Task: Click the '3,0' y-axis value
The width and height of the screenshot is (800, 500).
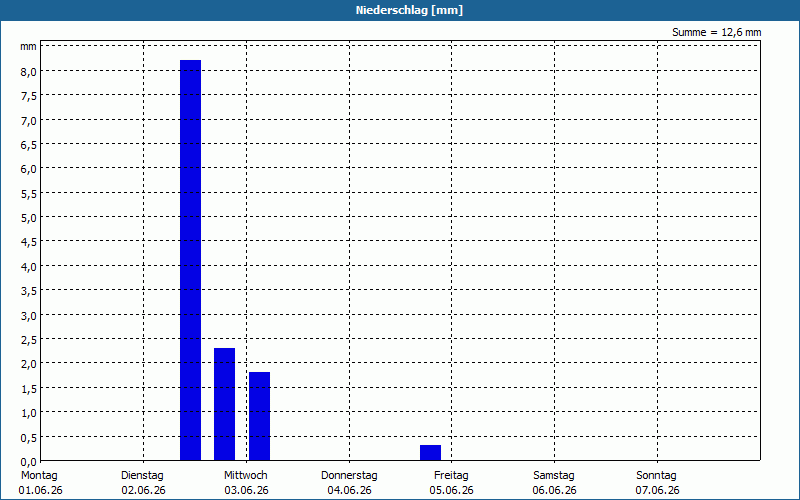Action: coord(29,316)
